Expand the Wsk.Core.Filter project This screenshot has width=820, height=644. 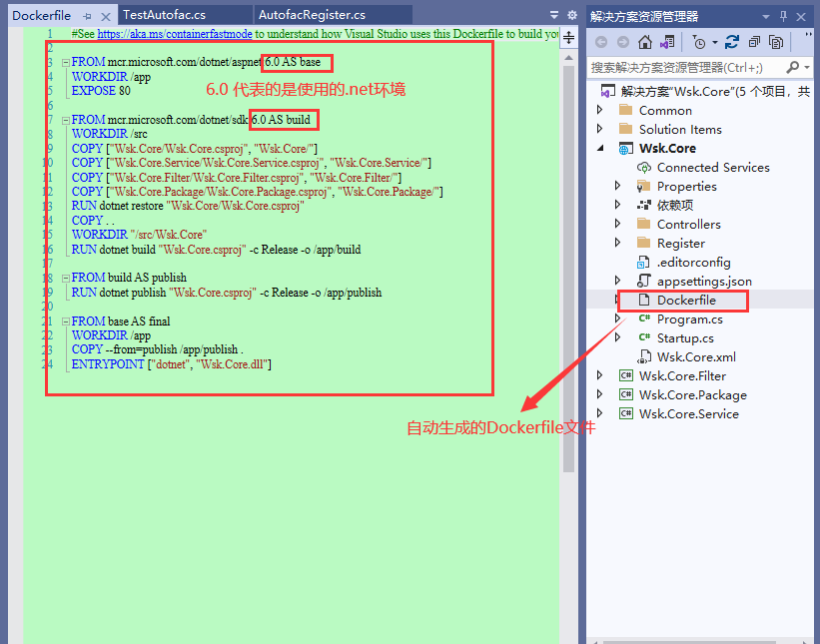coord(600,375)
